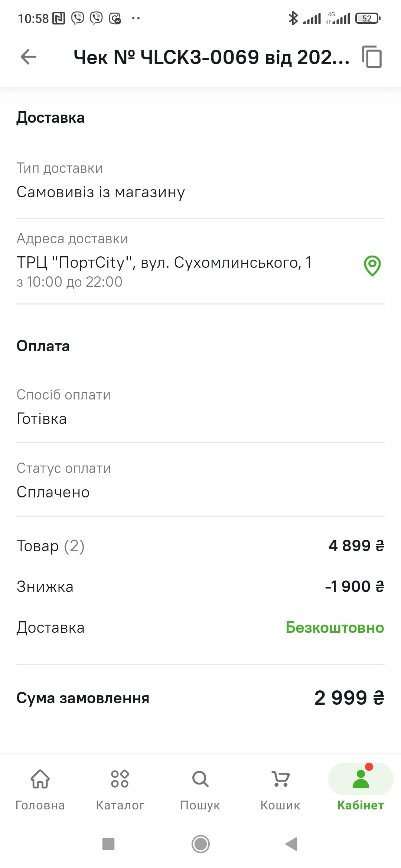Screen dimensions: 401x868
Task: Tap the Сплачено payment status
Action: tap(53, 492)
